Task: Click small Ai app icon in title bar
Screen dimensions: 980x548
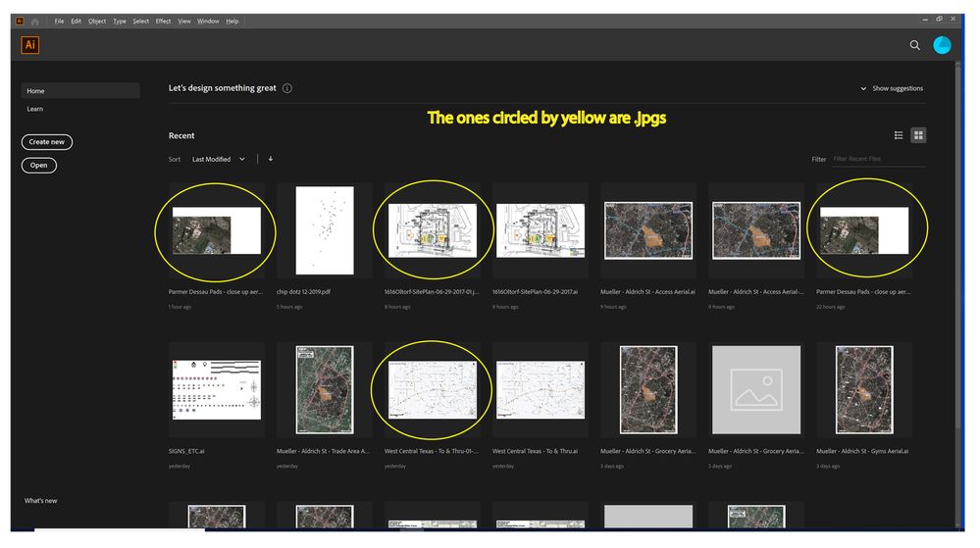Action: pyautogui.click(x=20, y=22)
